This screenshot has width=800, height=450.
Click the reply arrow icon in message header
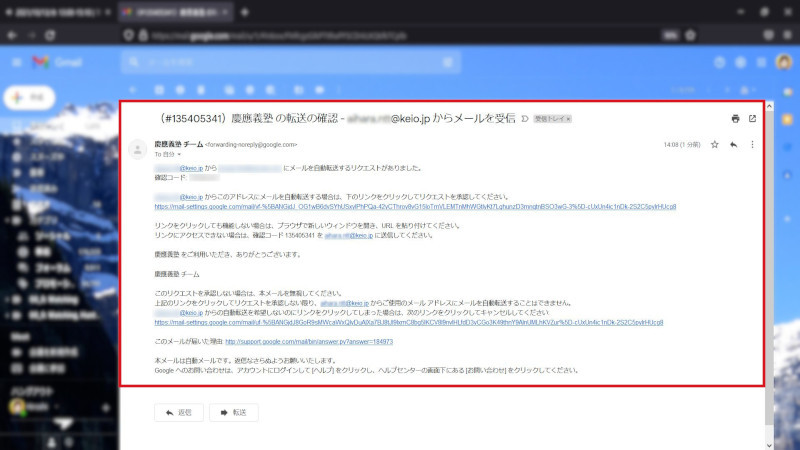click(x=733, y=145)
